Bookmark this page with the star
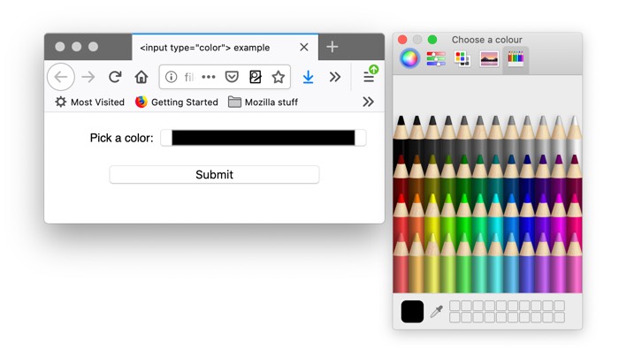The width and height of the screenshot is (619, 364). pos(278,77)
